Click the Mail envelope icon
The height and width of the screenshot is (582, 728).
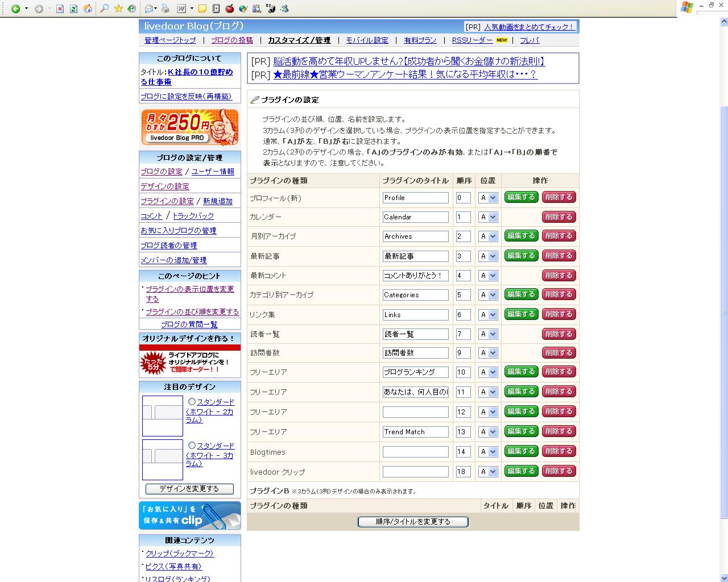[x=149, y=9]
